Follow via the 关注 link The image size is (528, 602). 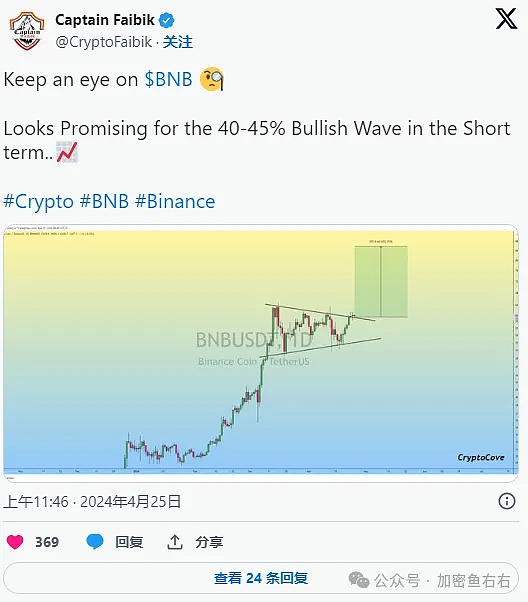coord(177,42)
